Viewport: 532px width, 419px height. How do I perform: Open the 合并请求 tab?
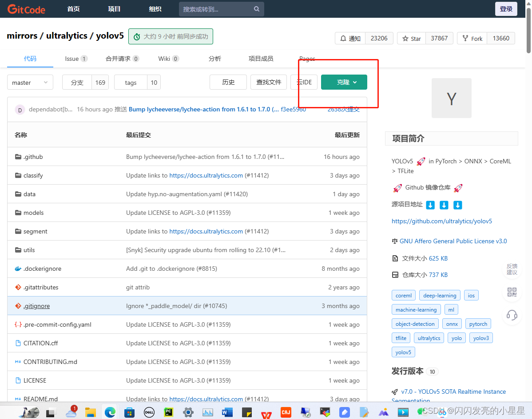tap(122, 59)
